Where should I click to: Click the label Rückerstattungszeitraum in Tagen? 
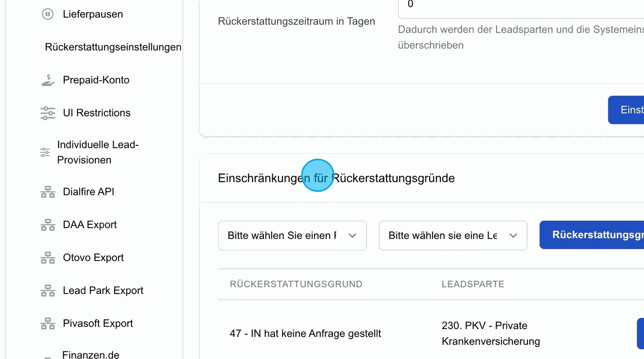297,22
